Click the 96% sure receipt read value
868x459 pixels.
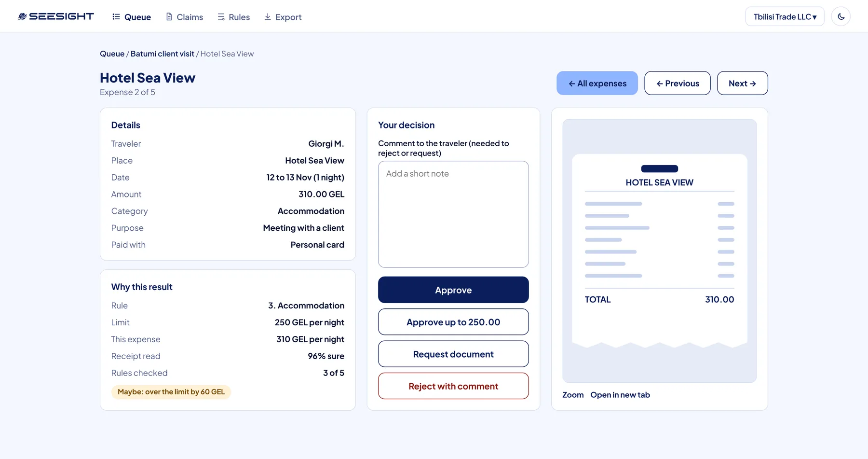coord(326,356)
